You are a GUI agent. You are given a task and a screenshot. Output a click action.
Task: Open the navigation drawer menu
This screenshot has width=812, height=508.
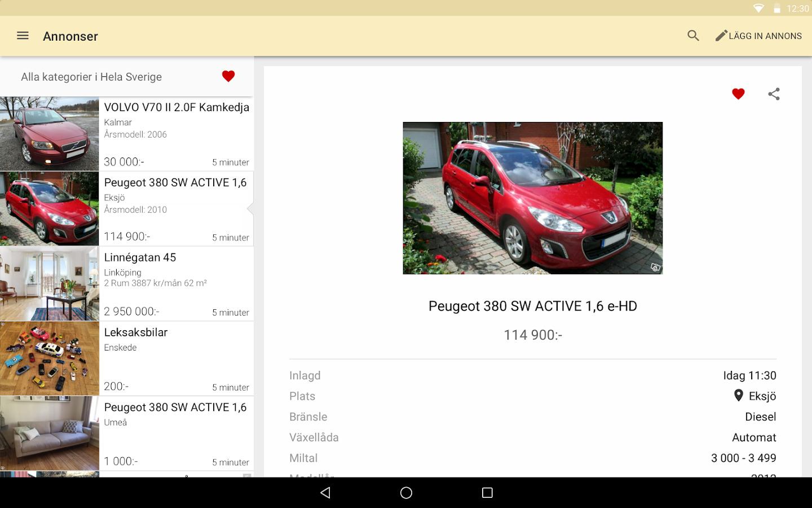(23, 36)
